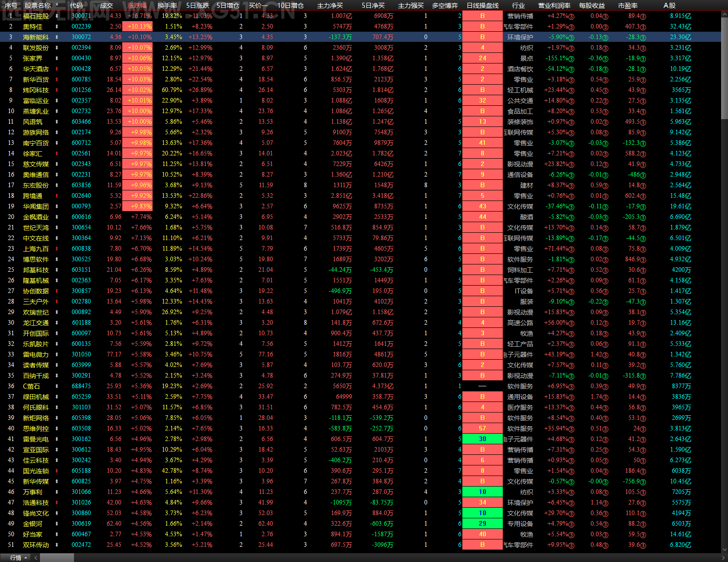Click the red marker icon beside 跨境通
Screen dimensions: 728x562
[57, 196]
